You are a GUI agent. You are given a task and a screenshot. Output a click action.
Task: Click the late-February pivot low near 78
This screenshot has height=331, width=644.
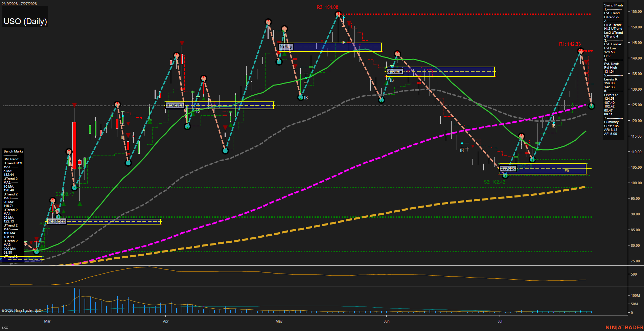[x=37, y=252]
